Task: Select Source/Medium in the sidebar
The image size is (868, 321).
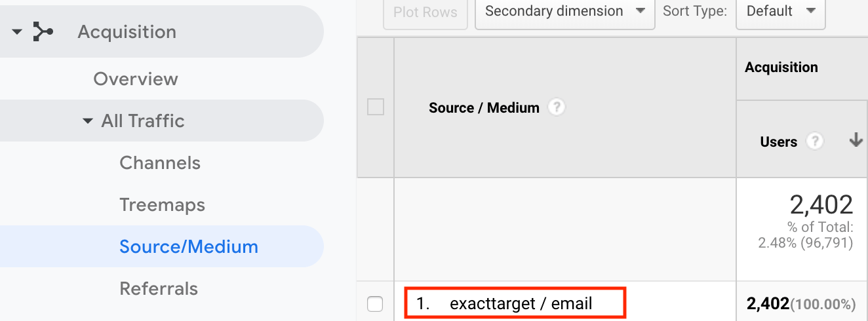Action: click(189, 247)
